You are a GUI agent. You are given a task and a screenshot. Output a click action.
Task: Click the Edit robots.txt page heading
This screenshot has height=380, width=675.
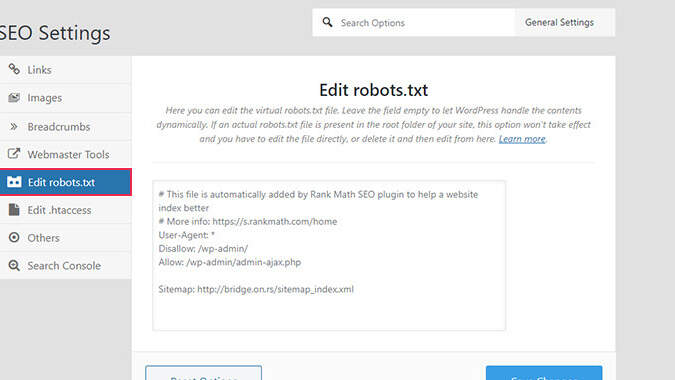pos(374,90)
